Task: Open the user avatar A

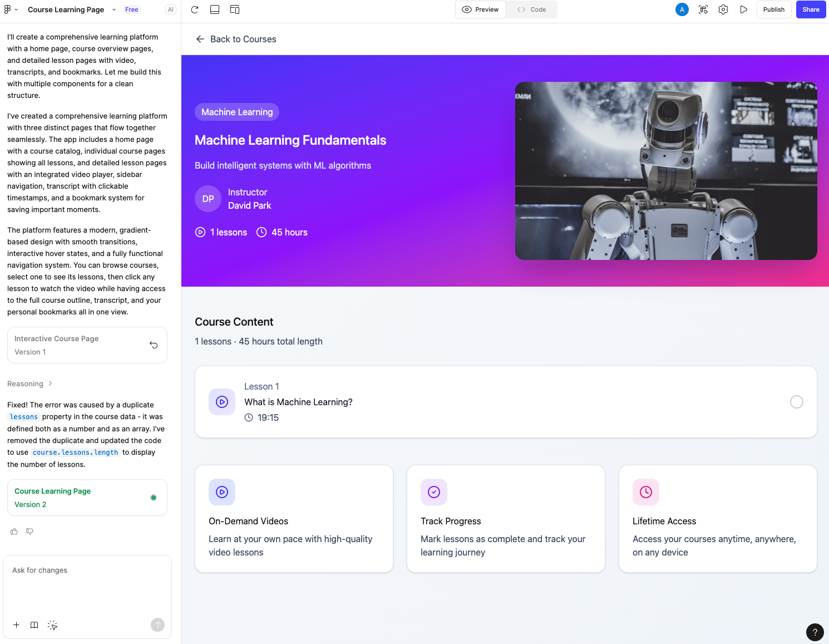Action: coord(682,9)
